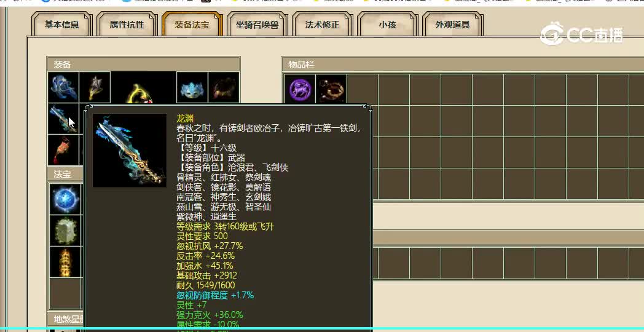The width and height of the screenshot is (644, 332).
Task: Select the purple horse medallion in 物品栏
Action: 300,89
